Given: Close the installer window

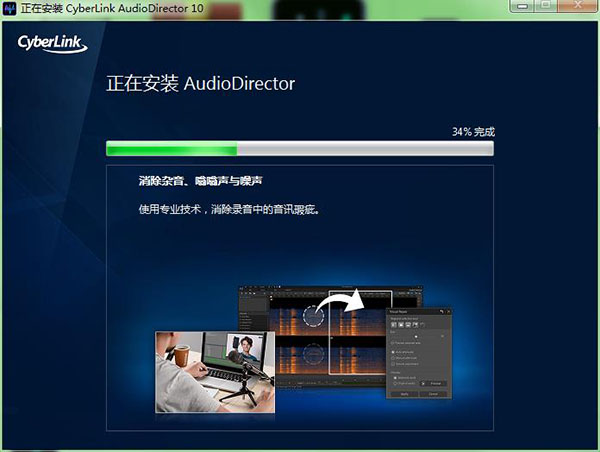Looking at the screenshot, I should 578,6.
